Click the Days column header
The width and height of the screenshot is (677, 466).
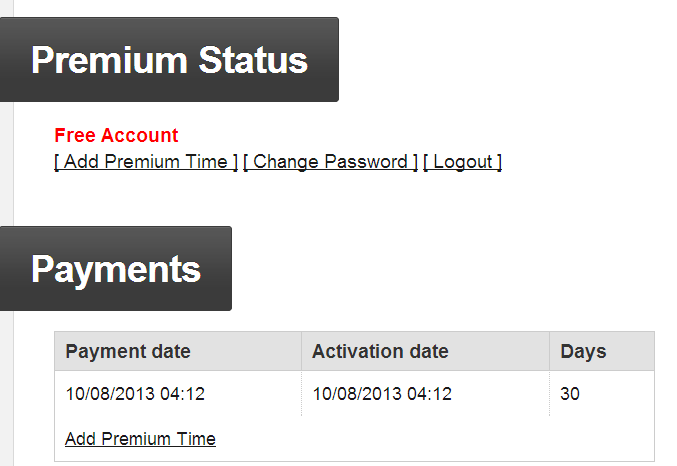[583, 352]
